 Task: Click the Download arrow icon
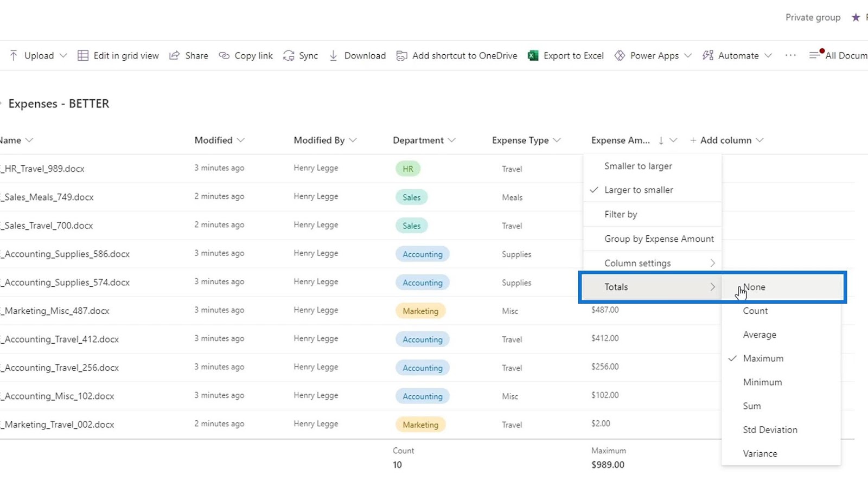[333, 55]
